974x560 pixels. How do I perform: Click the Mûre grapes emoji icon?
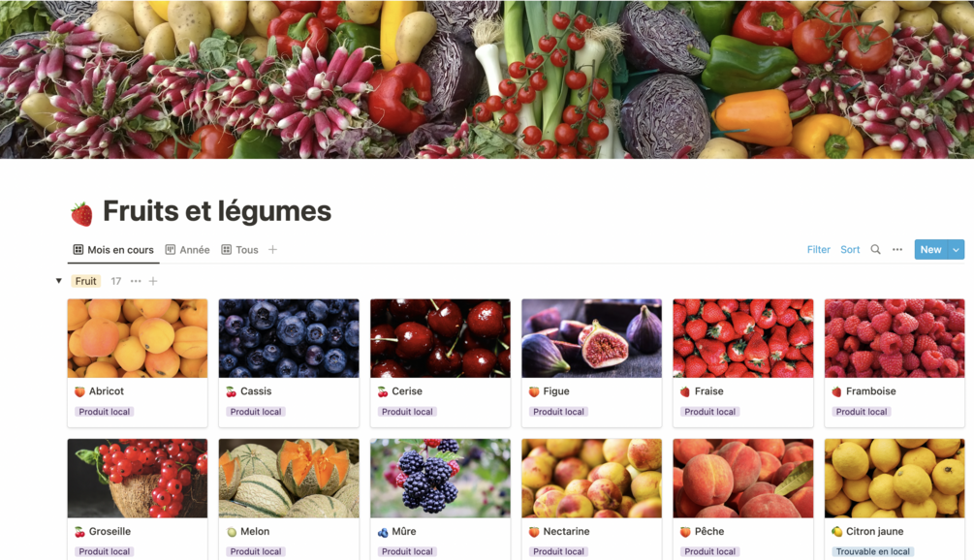click(x=383, y=532)
